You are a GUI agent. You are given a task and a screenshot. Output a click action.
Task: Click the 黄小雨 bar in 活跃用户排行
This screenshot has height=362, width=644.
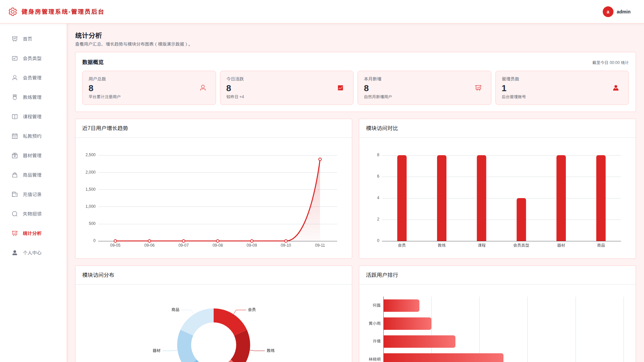click(x=408, y=323)
